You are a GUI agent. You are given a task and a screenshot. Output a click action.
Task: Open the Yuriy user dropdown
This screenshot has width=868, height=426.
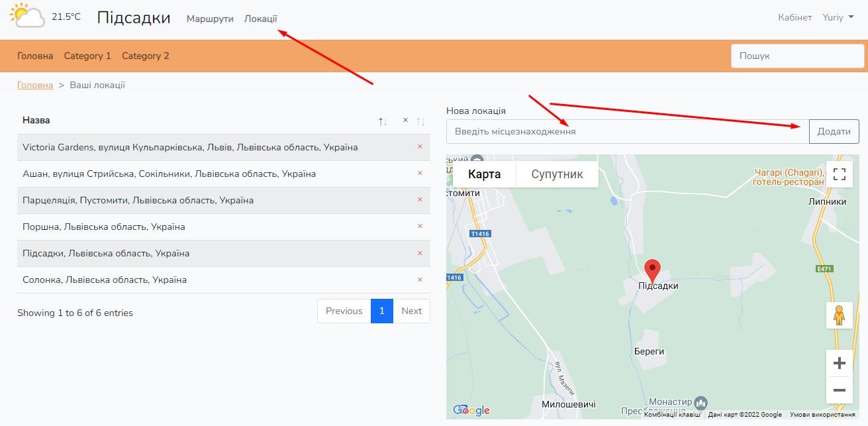[838, 18]
